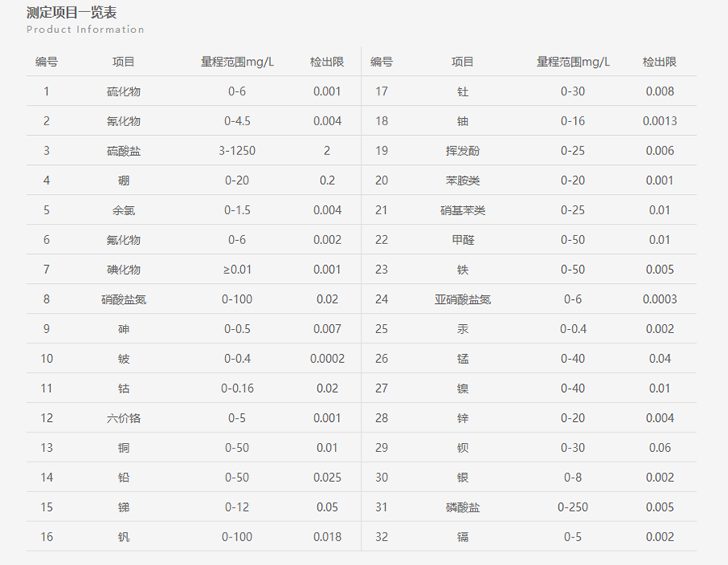Click the 0.2 detection limit for 硼
The width and height of the screenshot is (728, 565).
(327, 180)
